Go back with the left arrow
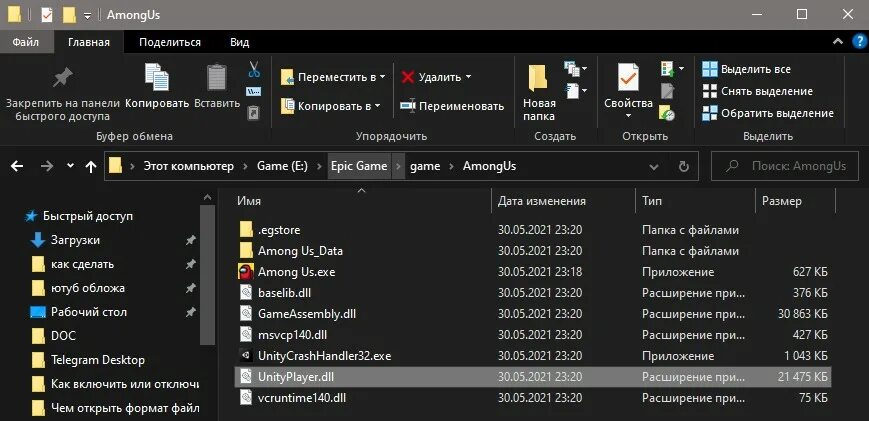The width and height of the screenshot is (869, 421). click(x=17, y=166)
